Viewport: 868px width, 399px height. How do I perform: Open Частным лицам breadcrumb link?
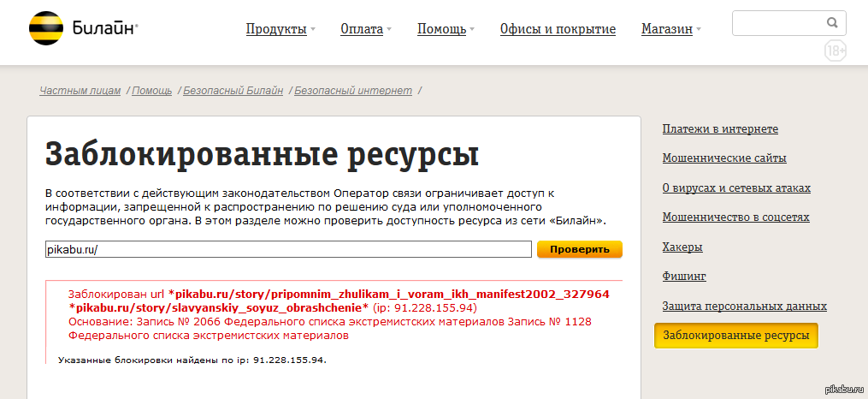(x=80, y=90)
